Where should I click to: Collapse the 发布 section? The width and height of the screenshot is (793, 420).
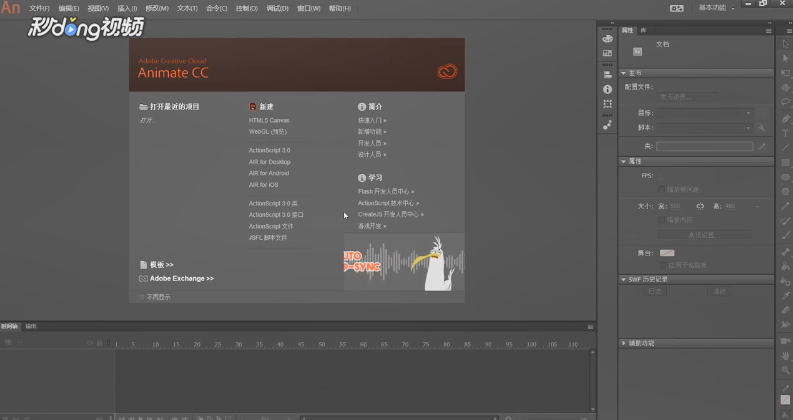pyautogui.click(x=624, y=73)
